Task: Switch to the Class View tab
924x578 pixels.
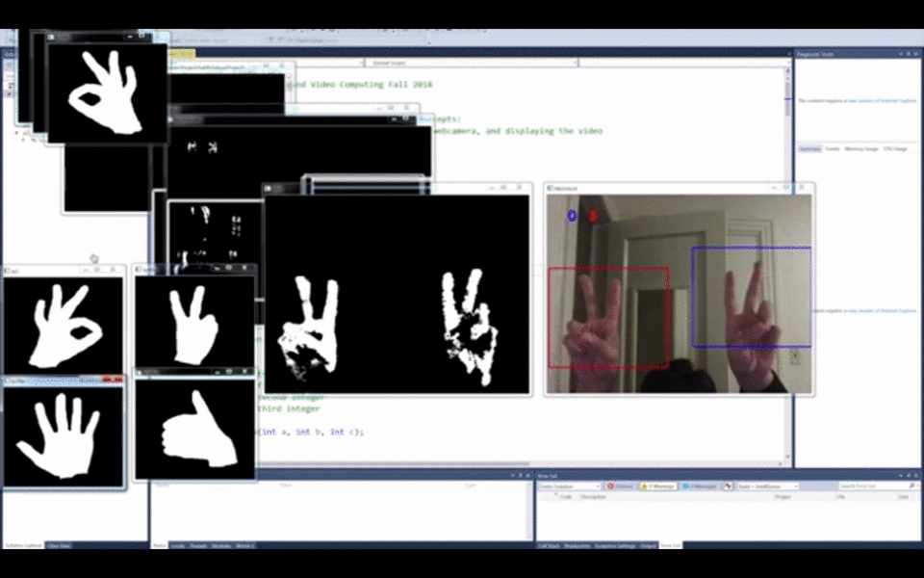Action: pos(59,545)
